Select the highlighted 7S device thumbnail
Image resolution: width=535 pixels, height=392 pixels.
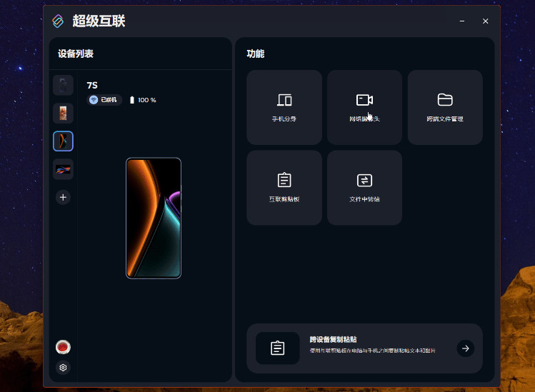(63, 141)
